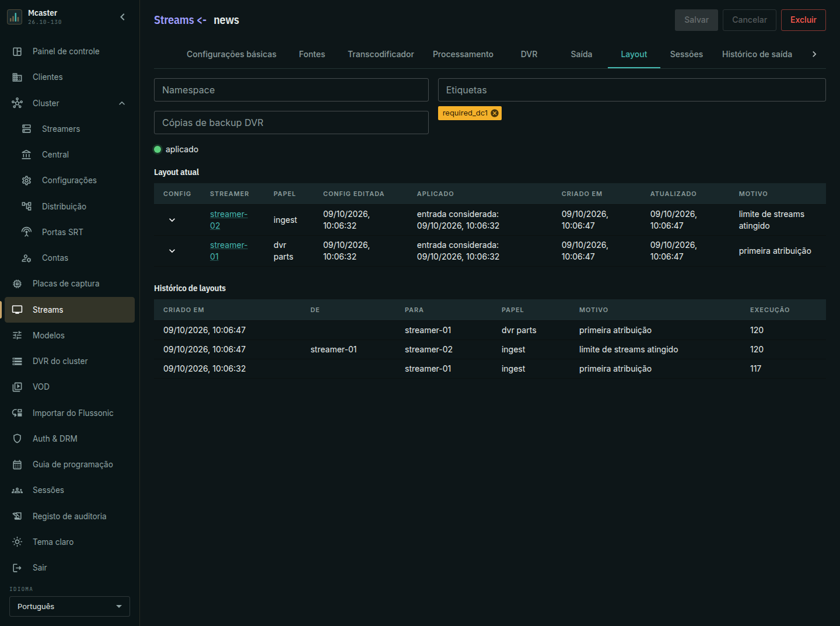Open the streamer-02 link

click(x=229, y=220)
